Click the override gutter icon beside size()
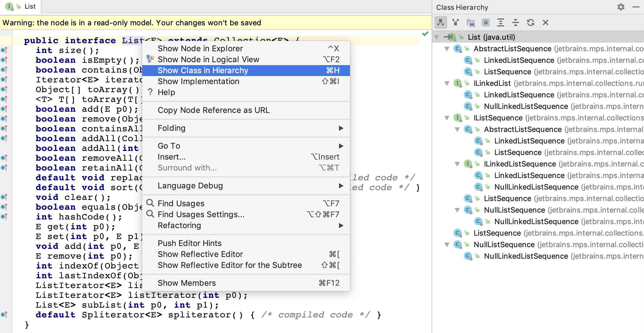 tap(4, 50)
